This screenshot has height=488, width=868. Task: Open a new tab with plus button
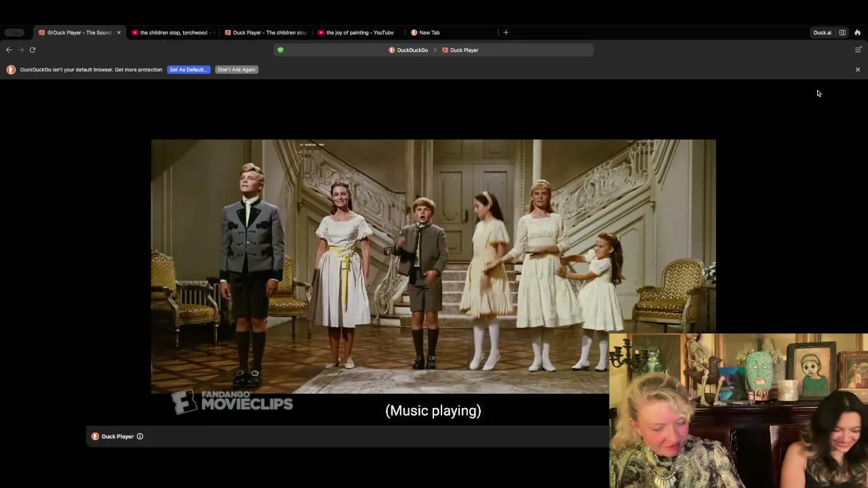[506, 33]
